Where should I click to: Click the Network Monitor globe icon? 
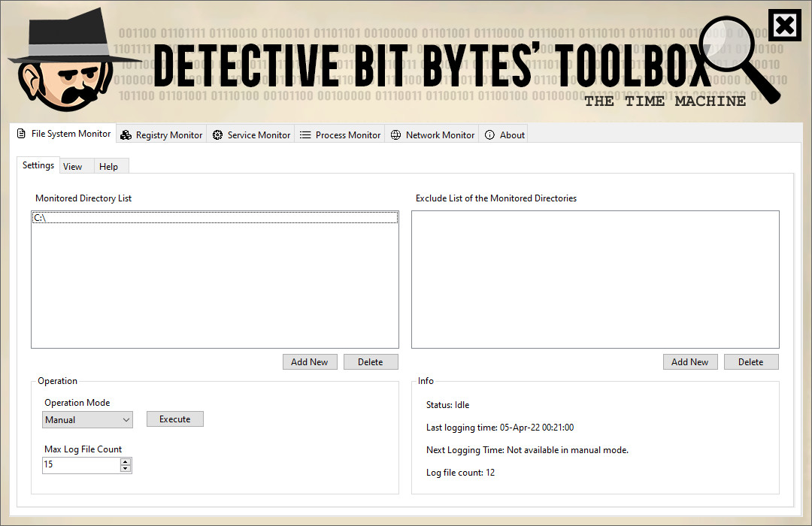pos(395,135)
